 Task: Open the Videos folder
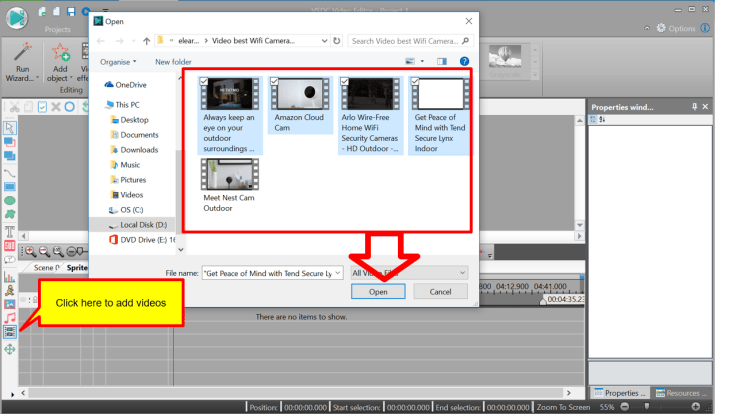(127, 195)
